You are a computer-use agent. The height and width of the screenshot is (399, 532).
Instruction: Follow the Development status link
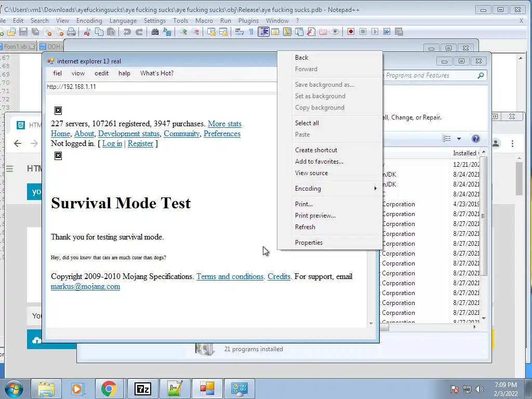tap(129, 134)
